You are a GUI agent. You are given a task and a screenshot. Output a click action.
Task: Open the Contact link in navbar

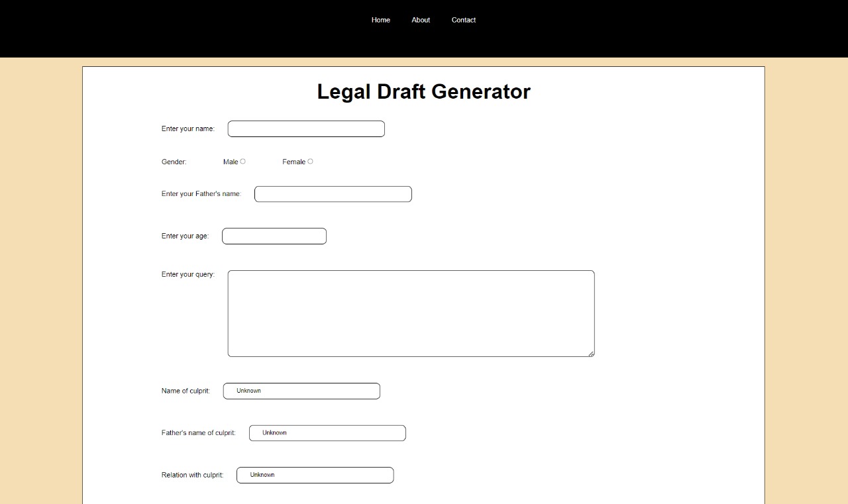pyautogui.click(x=463, y=20)
